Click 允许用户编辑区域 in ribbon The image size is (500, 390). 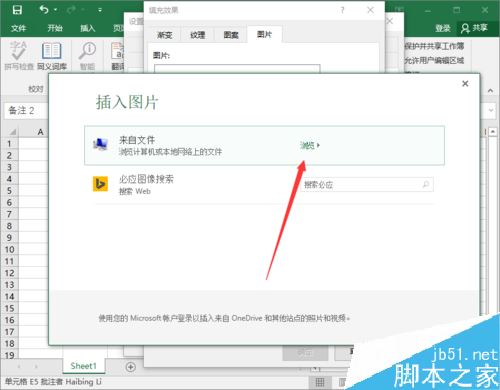point(434,60)
